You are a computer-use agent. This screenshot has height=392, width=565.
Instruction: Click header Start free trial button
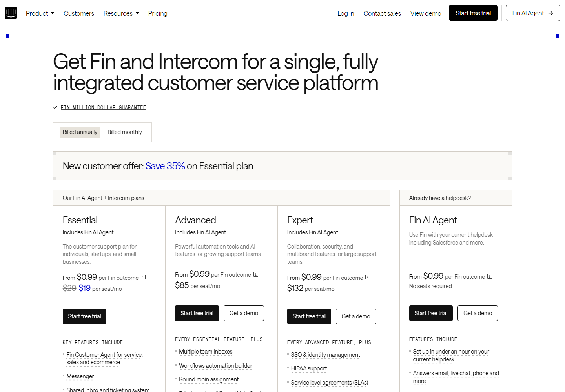point(473,13)
